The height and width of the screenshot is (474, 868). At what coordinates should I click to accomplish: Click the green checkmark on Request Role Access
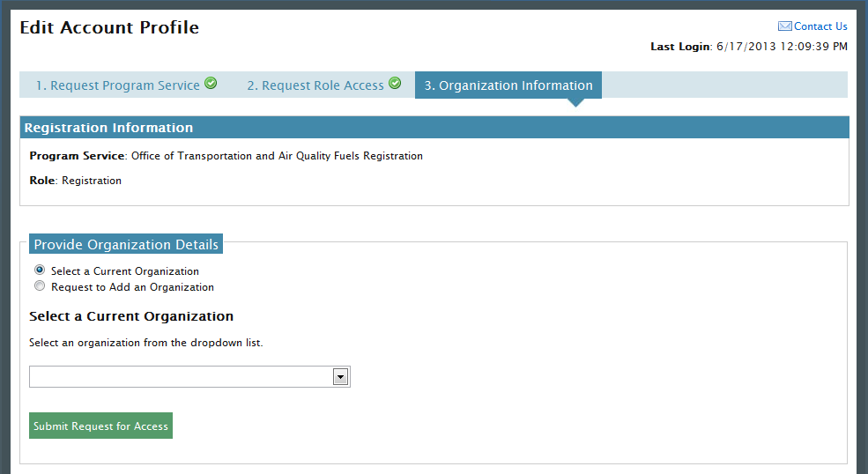coord(395,84)
